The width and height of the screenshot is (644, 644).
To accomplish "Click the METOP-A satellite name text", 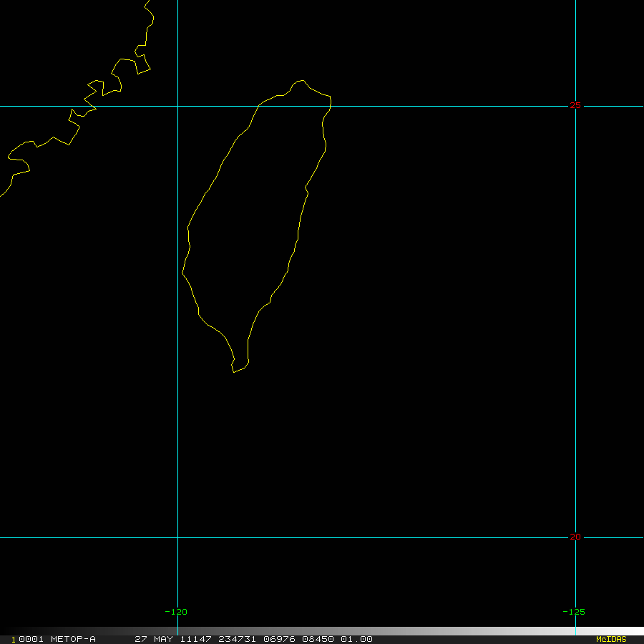I will click(73, 639).
